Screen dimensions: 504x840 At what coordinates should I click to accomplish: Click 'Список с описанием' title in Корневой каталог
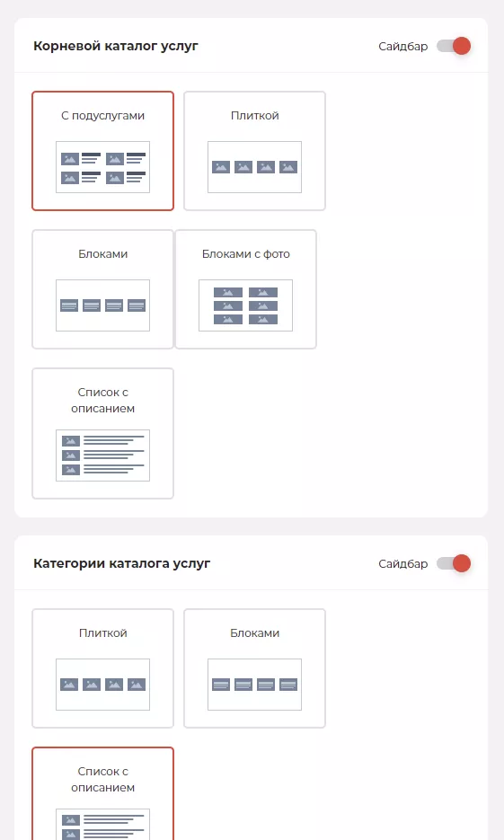(x=102, y=400)
